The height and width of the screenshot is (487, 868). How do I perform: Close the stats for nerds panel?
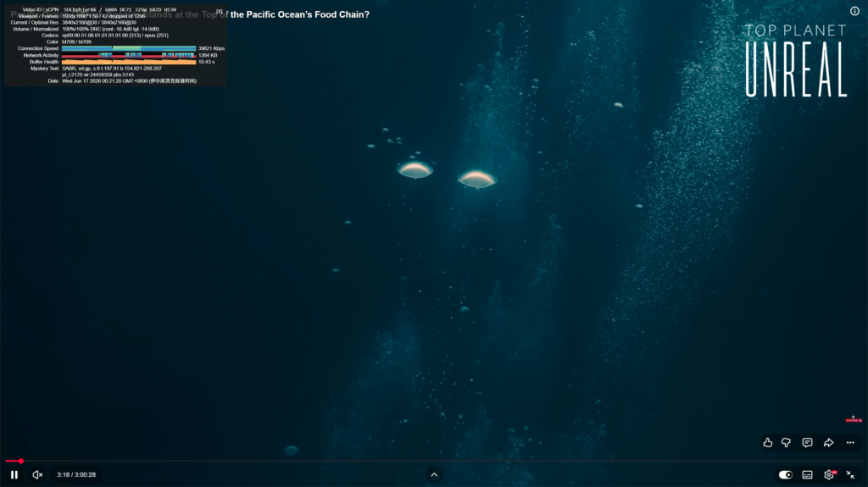click(x=220, y=11)
